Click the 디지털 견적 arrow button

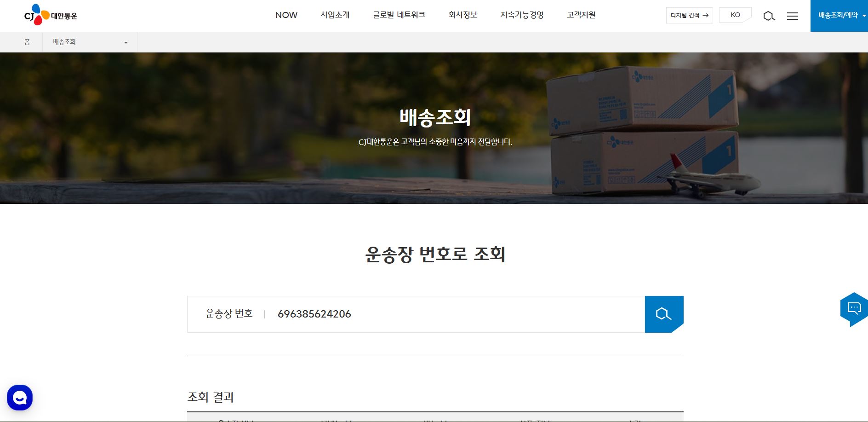[689, 15]
